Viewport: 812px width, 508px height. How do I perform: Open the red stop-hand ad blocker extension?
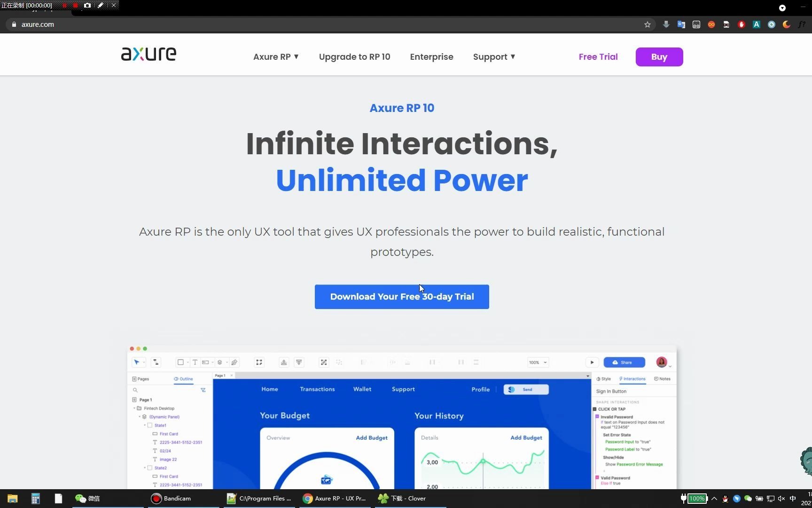click(x=742, y=24)
